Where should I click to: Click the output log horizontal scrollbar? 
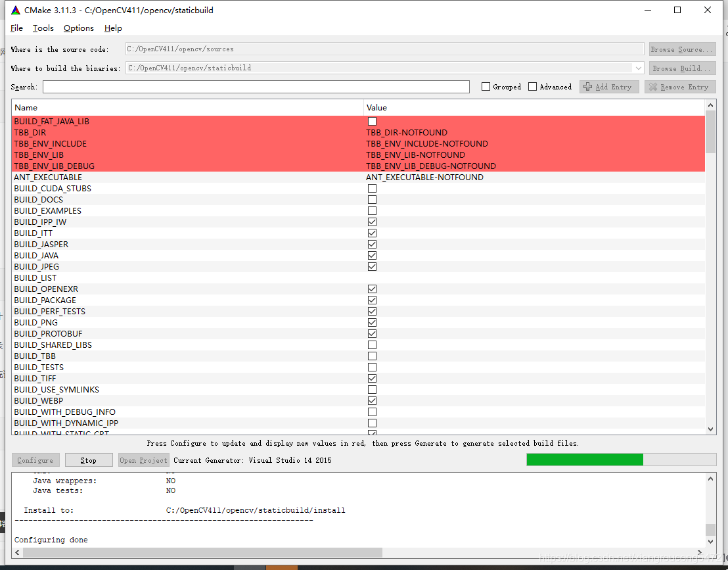pos(202,552)
